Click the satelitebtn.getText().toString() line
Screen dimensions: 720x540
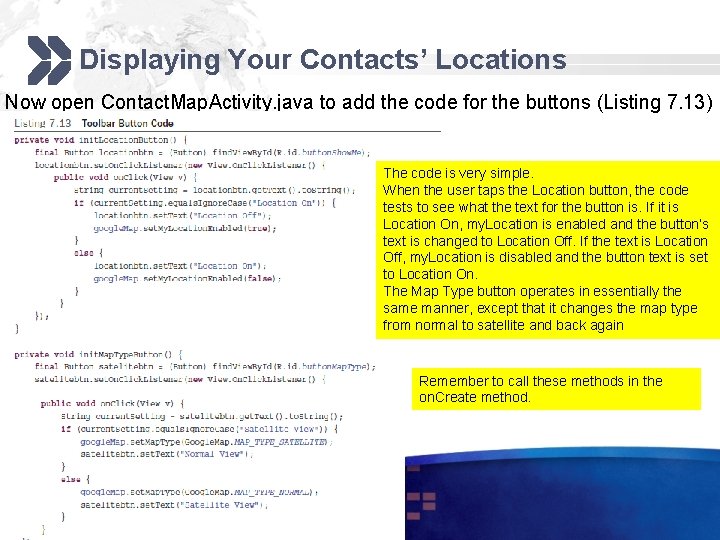pyautogui.click(x=202, y=416)
